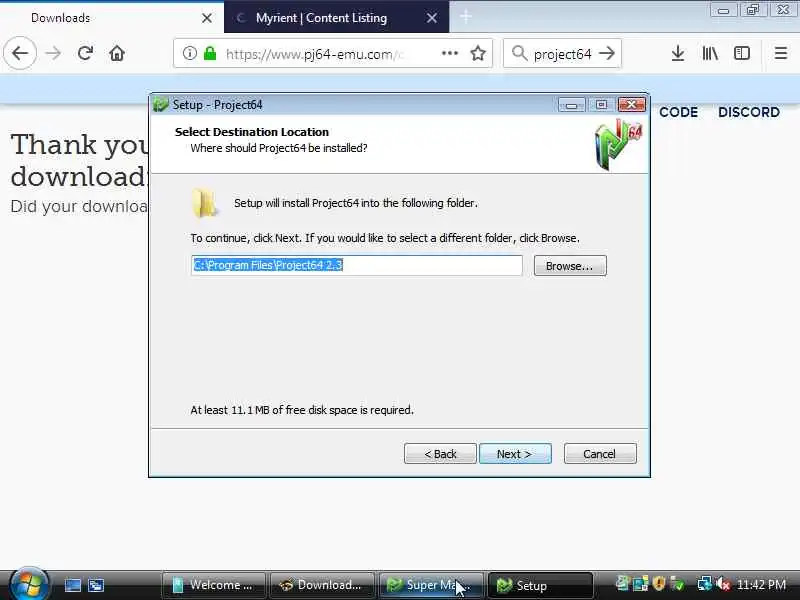Close the Downloads tab

tap(207, 18)
